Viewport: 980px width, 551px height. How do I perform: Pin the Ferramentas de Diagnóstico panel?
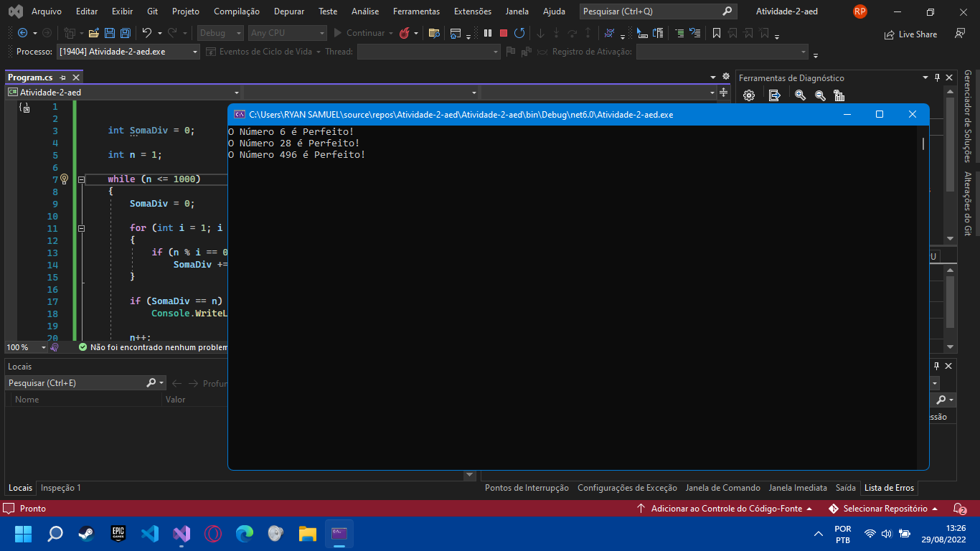[x=938, y=77]
